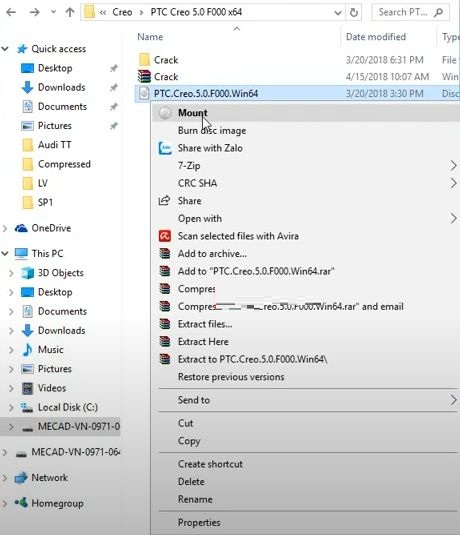Go up one folder level
The image size is (460, 535).
70,13
